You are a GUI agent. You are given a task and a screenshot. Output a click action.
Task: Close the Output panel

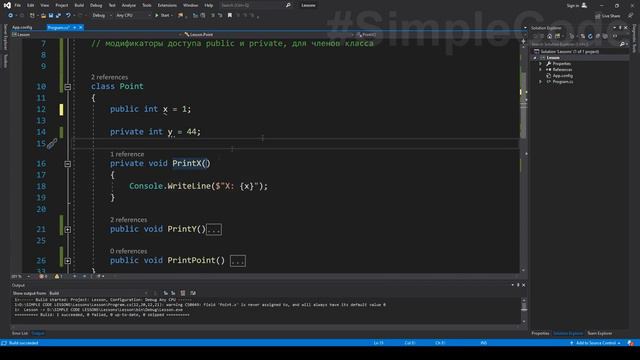point(524,285)
